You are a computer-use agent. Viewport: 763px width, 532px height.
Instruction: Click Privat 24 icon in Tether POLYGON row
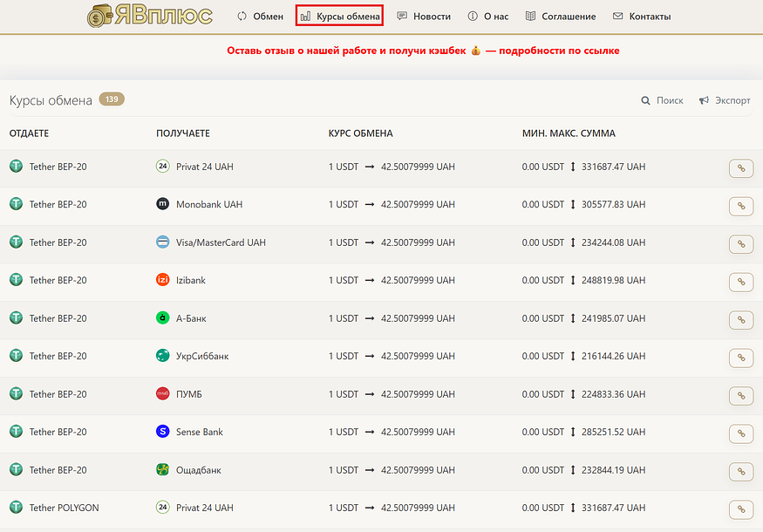[162, 508]
